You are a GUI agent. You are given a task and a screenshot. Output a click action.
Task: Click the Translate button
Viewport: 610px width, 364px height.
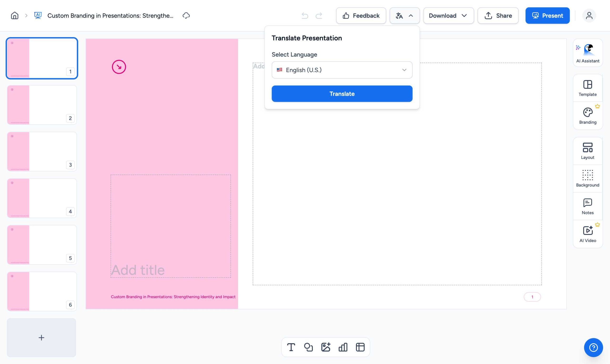pyautogui.click(x=342, y=94)
